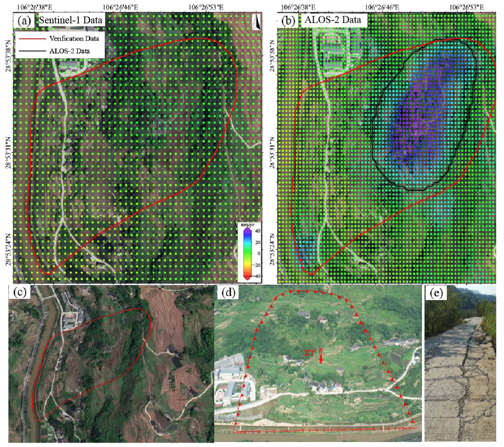Image resolution: width=504 pixels, height=447 pixels.
Task: Select the (b) panel label
Action: [288, 21]
